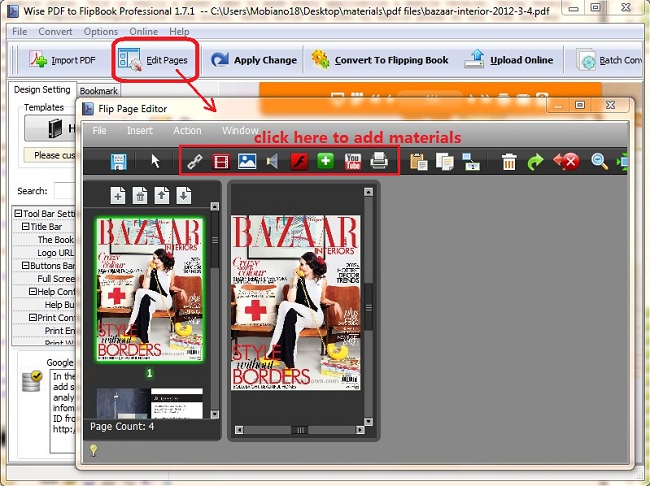Click the trash can Delete icon

pos(509,162)
